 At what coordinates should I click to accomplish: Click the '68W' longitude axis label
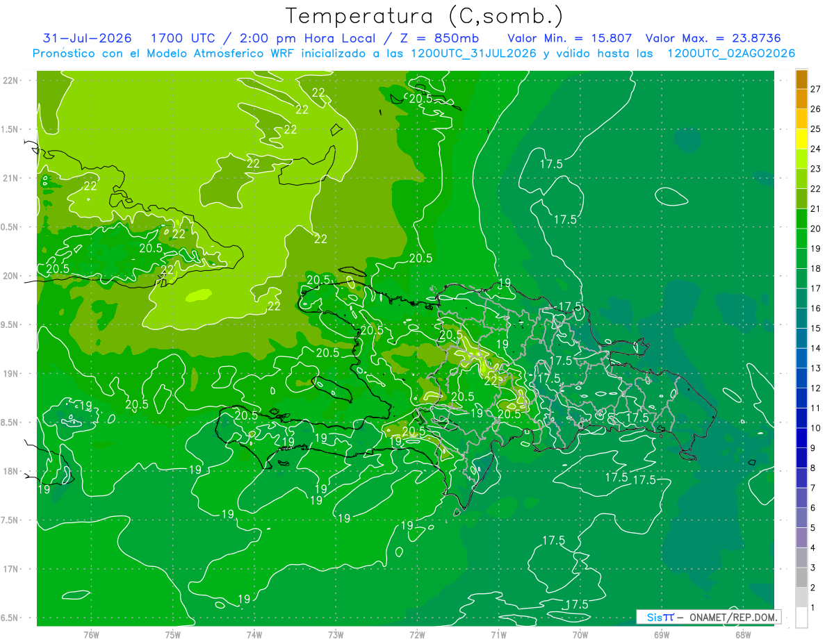(743, 635)
